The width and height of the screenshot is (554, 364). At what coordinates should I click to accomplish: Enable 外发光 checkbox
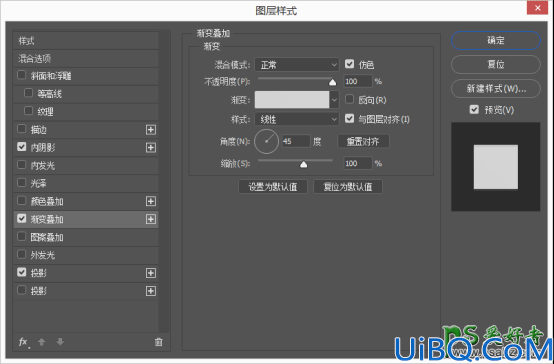[22, 254]
